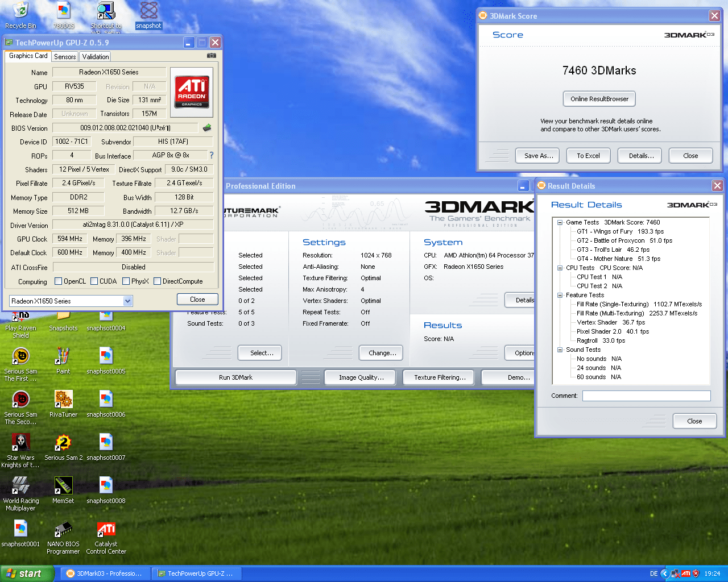Switch to the Graphics Card tab
The image size is (728, 582).
(x=28, y=56)
